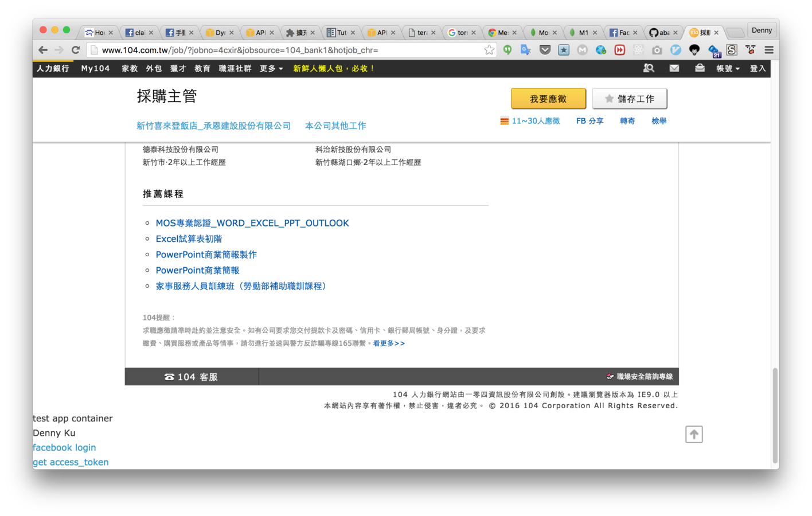Click the 11~30人應徵 applicants link

(530, 121)
